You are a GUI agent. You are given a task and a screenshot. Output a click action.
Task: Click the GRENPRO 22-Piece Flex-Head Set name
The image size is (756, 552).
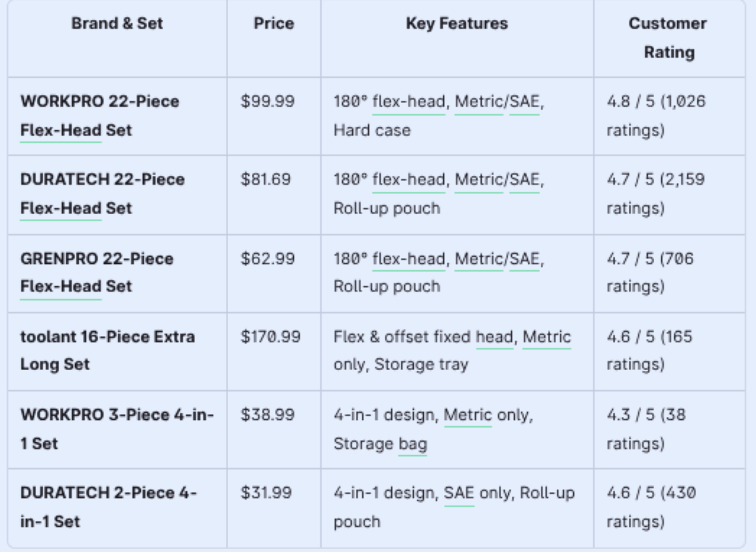click(97, 272)
